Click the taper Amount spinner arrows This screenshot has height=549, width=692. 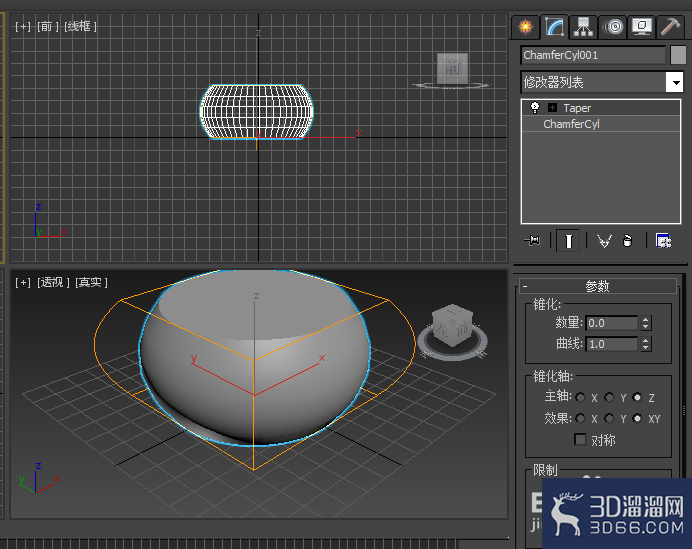click(646, 323)
